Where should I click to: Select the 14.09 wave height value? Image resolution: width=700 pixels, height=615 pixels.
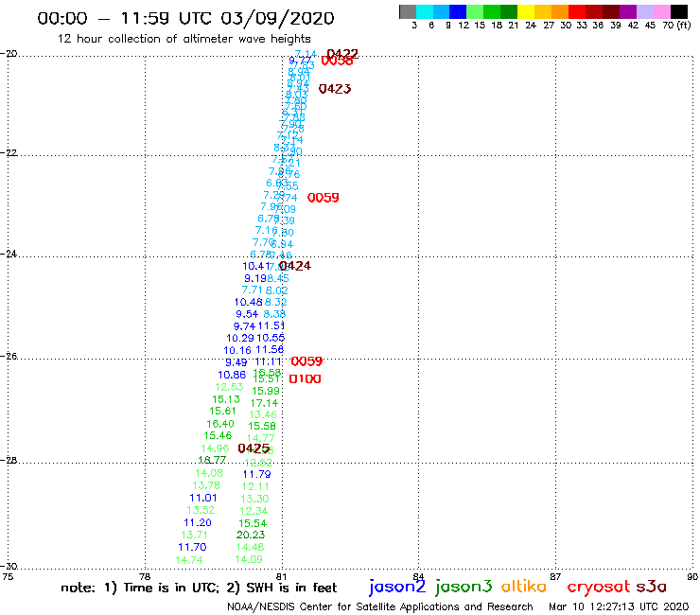249,559
